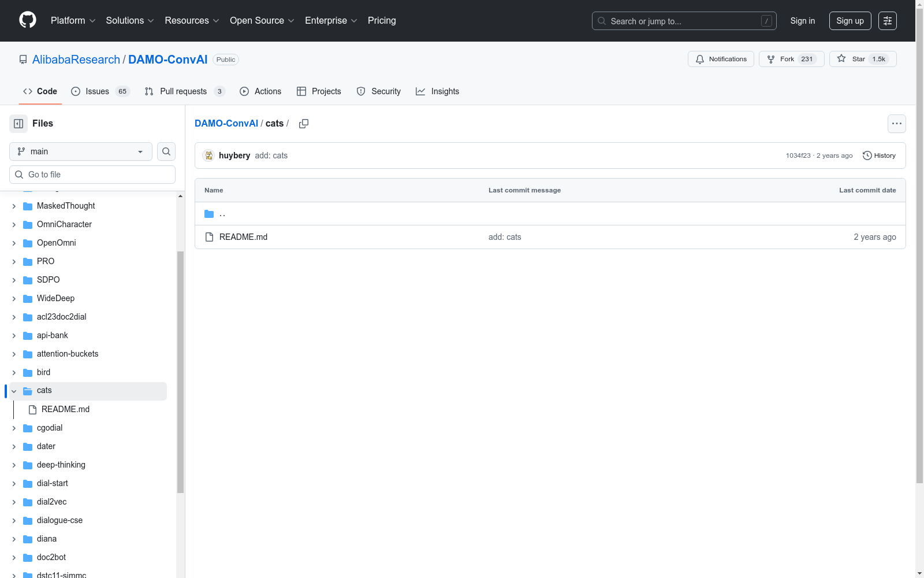This screenshot has width=924, height=578.
Task: Open the Enterprise dropdown menu
Action: pos(331,21)
